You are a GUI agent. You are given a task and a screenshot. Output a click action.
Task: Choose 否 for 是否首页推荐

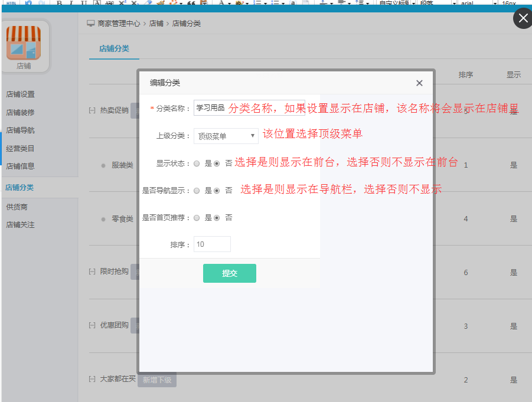pos(217,218)
